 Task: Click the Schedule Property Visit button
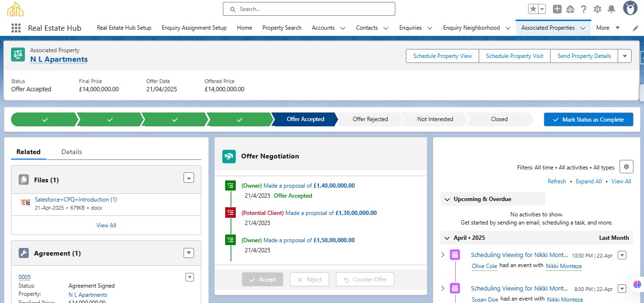click(514, 56)
